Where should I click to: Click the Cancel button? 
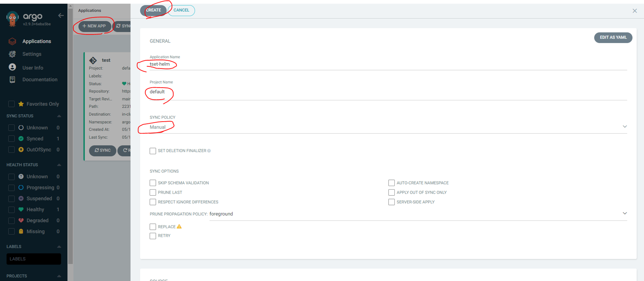tap(181, 10)
